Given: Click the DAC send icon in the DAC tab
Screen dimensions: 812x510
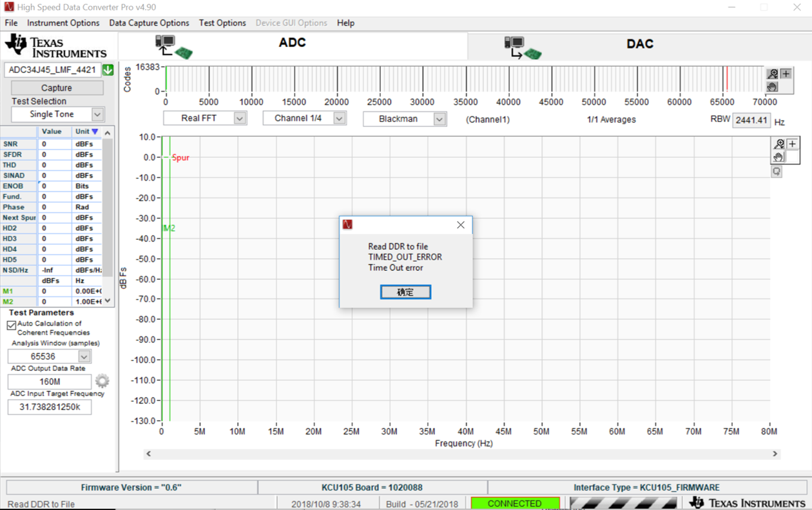Looking at the screenshot, I should pyautogui.click(x=523, y=48).
